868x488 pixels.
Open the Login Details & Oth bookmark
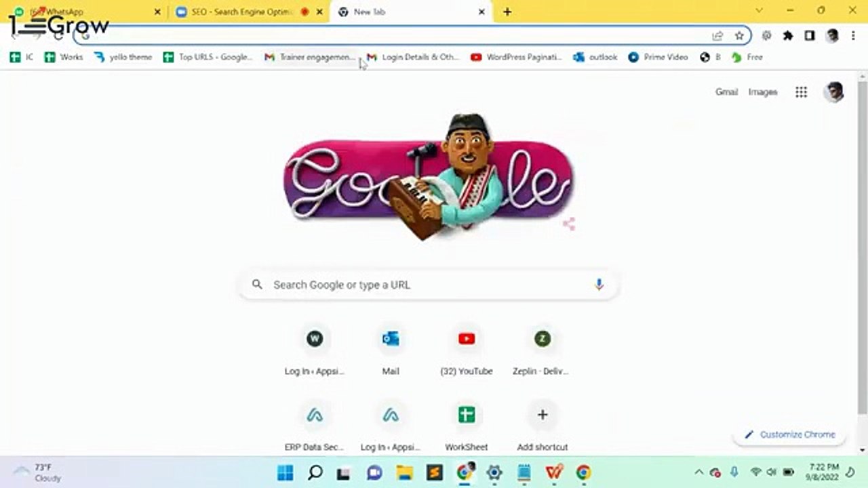[x=413, y=57]
